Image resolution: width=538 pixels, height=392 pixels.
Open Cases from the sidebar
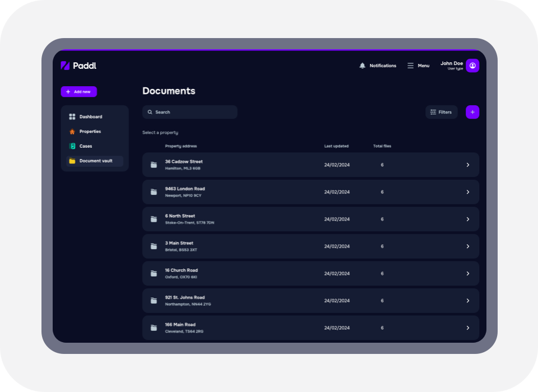[x=85, y=146]
